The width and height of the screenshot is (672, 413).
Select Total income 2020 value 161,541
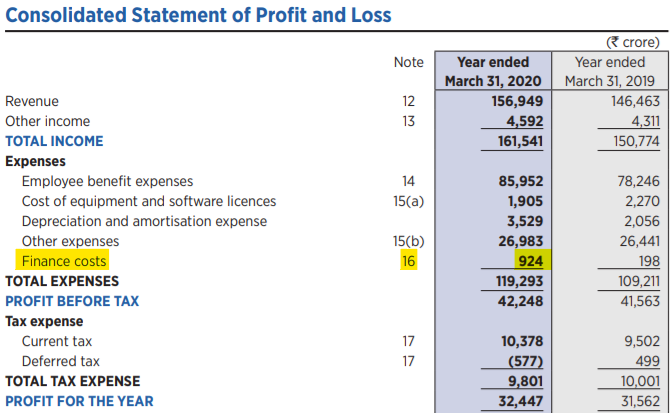tap(520, 141)
